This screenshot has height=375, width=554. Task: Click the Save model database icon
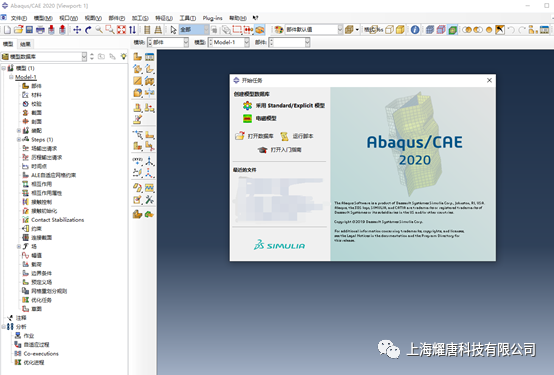(x=29, y=30)
